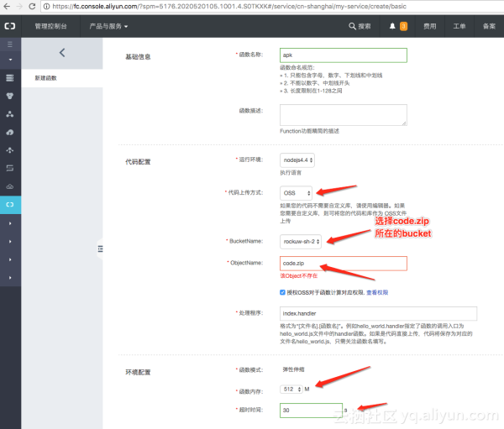Open the 查看权限 link
The height and width of the screenshot is (429, 504).
pyautogui.click(x=377, y=292)
